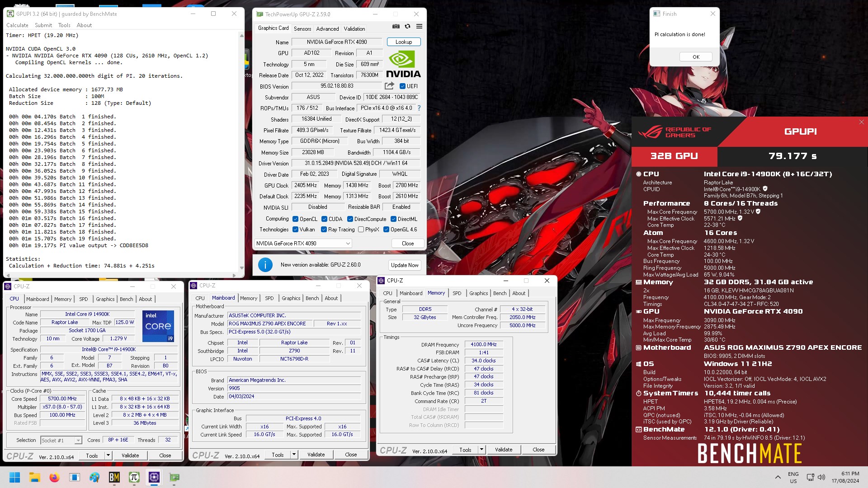Image resolution: width=868 pixels, height=488 pixels.
Task: Click the GPU-Z refresh icon
Action: pyautogui.click(x=407, y=27)
